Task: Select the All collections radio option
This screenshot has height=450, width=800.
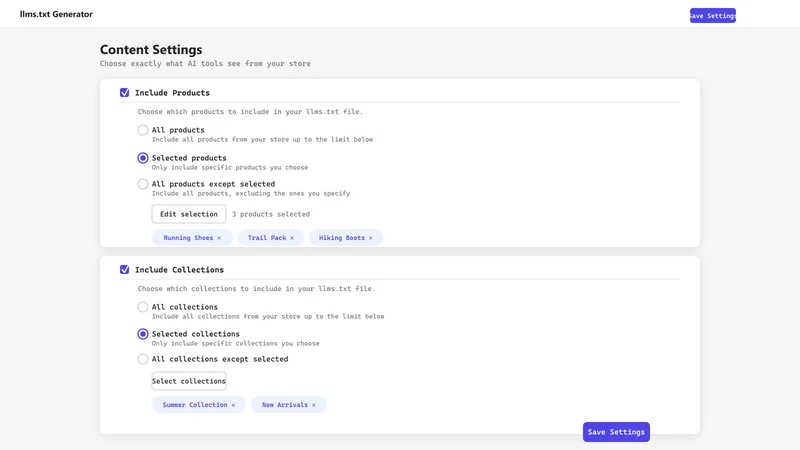Action: pyautogui.click(x=143, y=307)
